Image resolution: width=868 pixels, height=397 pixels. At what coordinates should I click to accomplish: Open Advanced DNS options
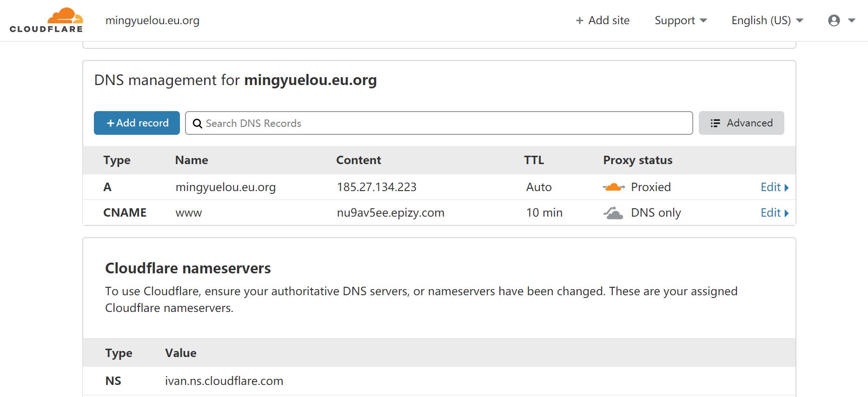point(741,123)
